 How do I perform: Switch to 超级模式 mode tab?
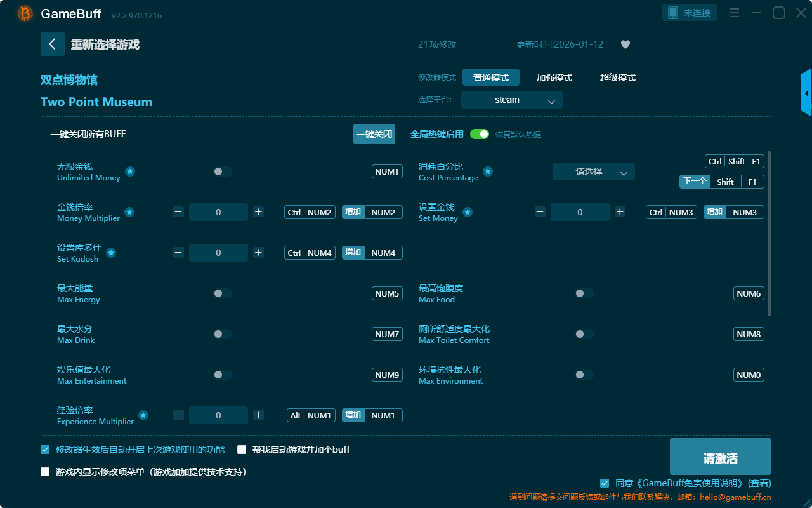pyautogui.click(x=617, y=77)
